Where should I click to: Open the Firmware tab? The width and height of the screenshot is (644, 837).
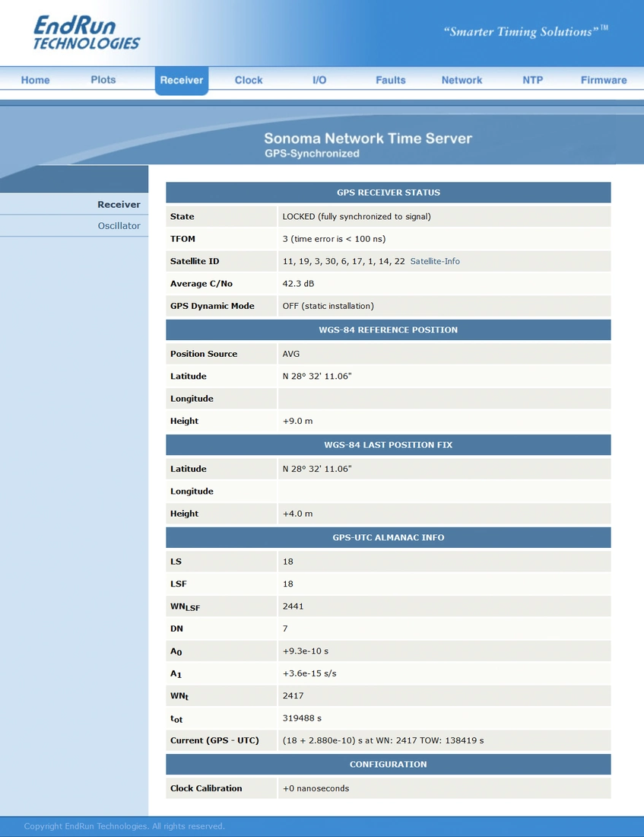pyautogui.click(x=604, y=80)
